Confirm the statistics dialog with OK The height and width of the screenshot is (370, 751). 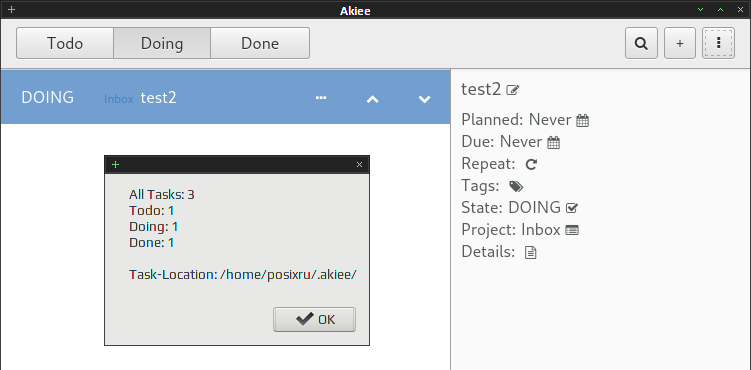tap(315, 319)
